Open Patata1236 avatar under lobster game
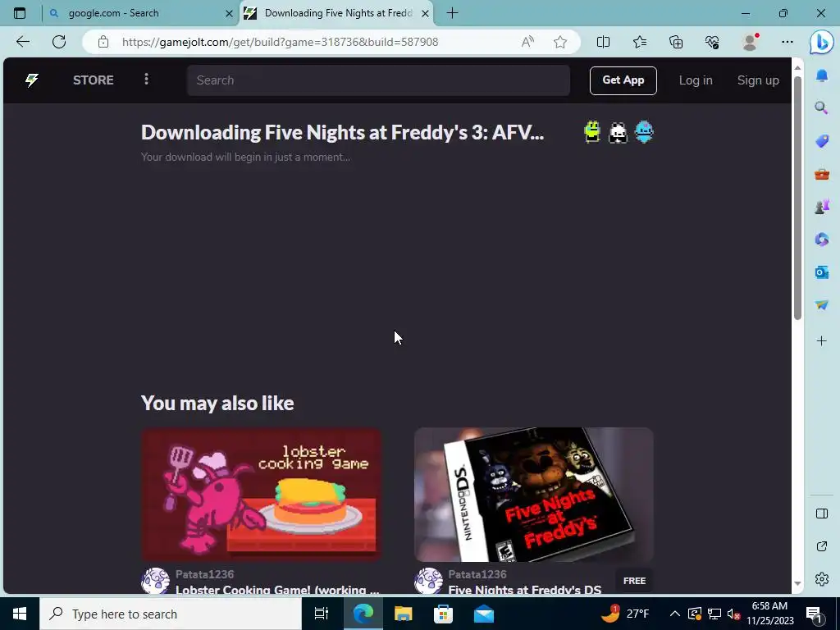Screen dimensions: 840x630 pyautogui.click(x=155, y=581)
